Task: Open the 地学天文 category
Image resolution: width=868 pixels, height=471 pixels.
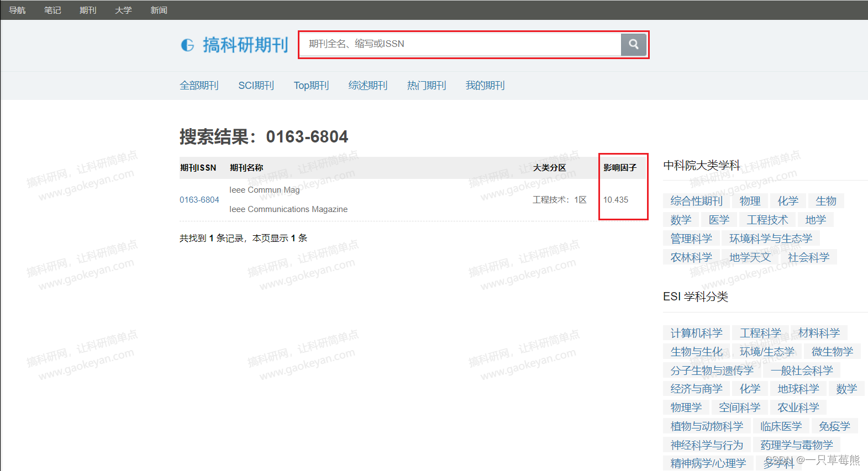Action: point(750,257)
